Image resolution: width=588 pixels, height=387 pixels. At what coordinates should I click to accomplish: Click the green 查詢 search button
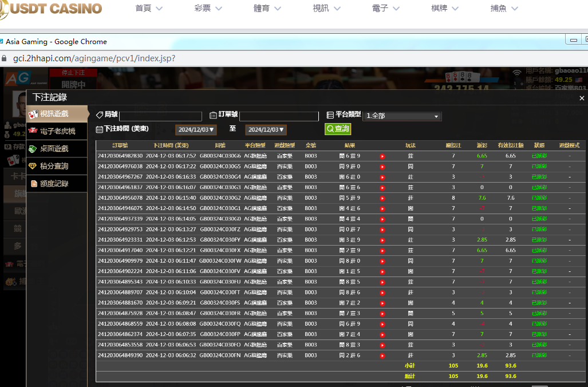click(338, 129)
